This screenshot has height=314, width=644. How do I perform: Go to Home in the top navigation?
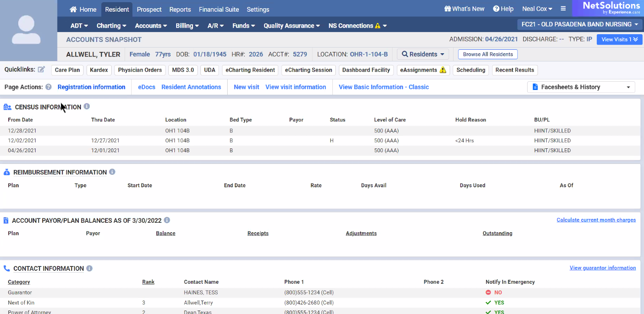click(83, 9)
